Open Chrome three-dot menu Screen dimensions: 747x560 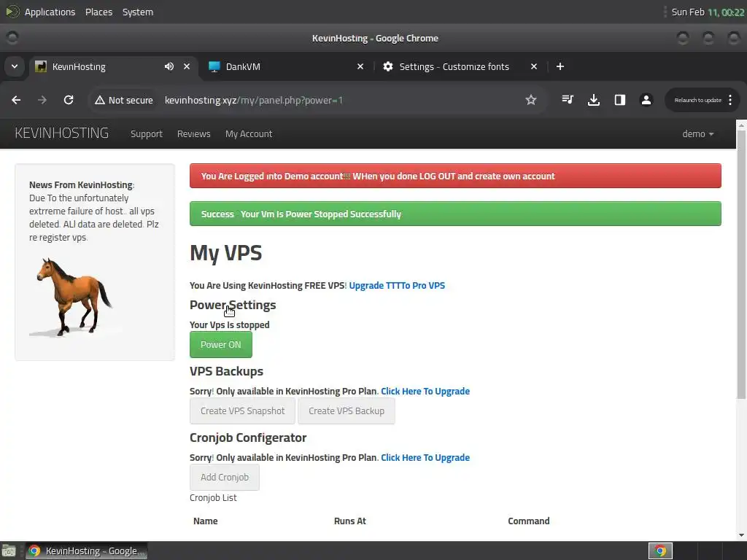[730, 100]
